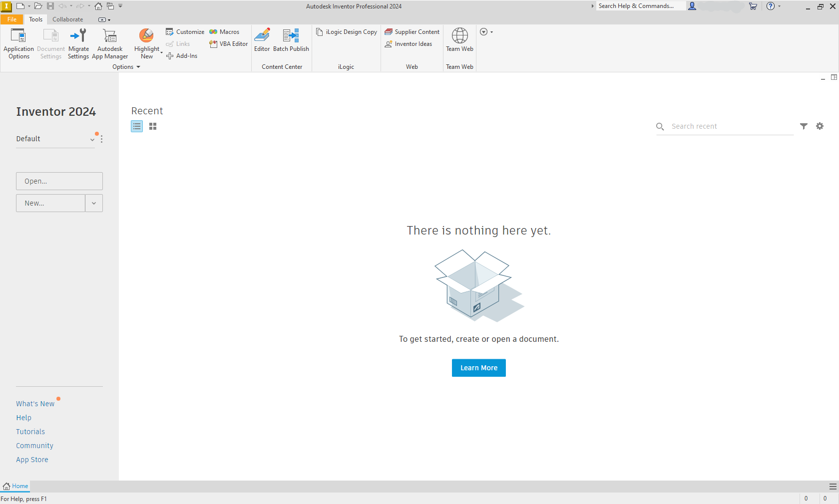The width and height of the screenshot is (839, 504).
Task: Open Application Options
Action: [18, 43]
